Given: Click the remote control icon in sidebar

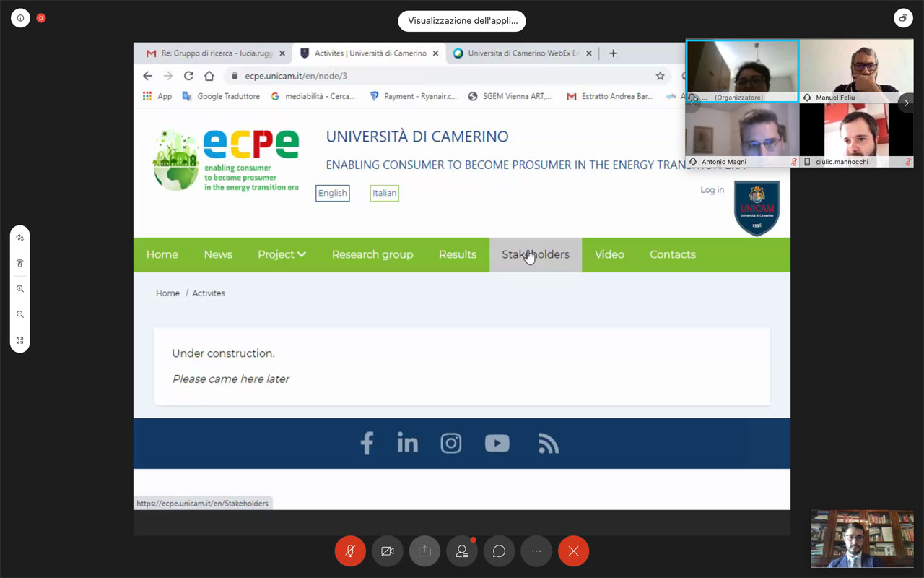Looking at the screenshot, I should pyautogui.click(x=20, y=263).
